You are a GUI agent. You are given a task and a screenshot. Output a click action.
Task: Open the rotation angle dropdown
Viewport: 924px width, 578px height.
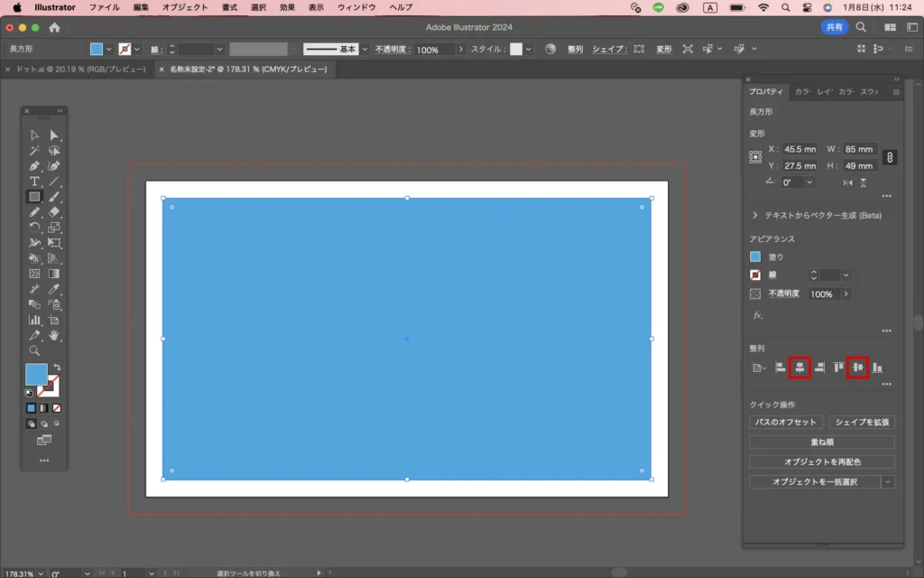pos(808,182)
